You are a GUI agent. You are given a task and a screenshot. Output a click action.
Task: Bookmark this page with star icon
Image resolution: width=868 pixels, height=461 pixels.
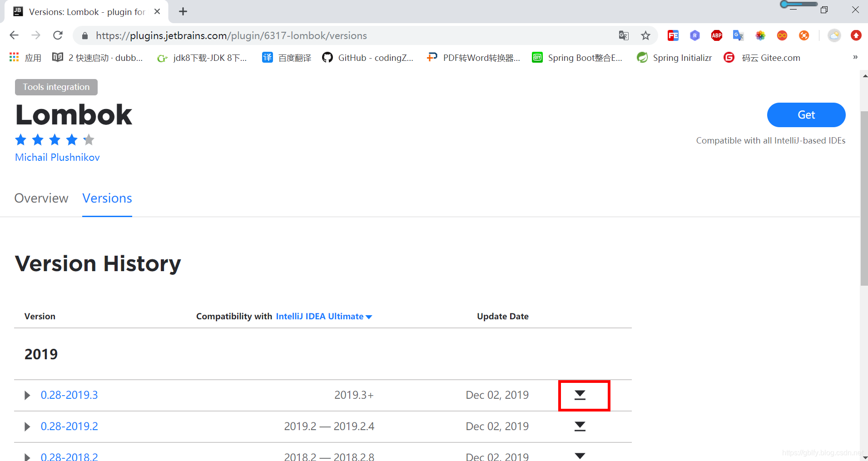[645, 35]
